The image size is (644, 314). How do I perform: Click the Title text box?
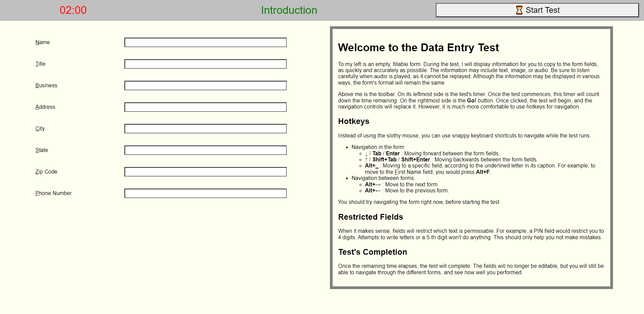click(x=205, y=64)
